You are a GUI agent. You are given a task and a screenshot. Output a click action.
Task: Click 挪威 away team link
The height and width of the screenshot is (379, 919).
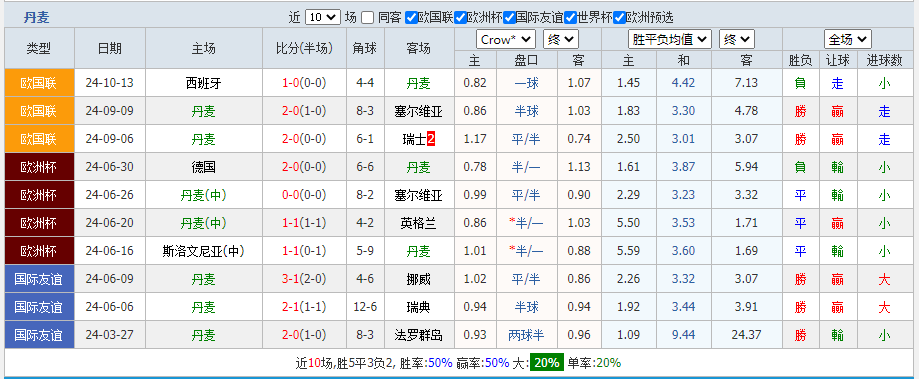[x=418, y=280]
